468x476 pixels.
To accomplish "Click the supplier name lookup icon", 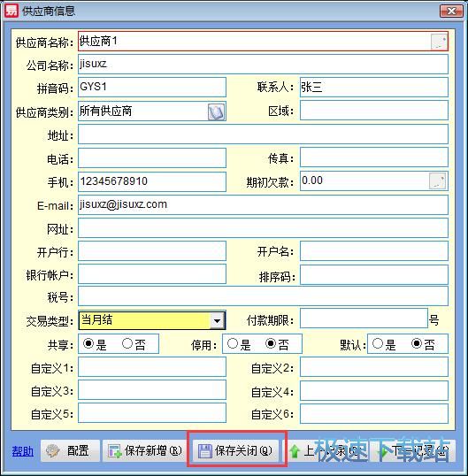I will 439,42.
